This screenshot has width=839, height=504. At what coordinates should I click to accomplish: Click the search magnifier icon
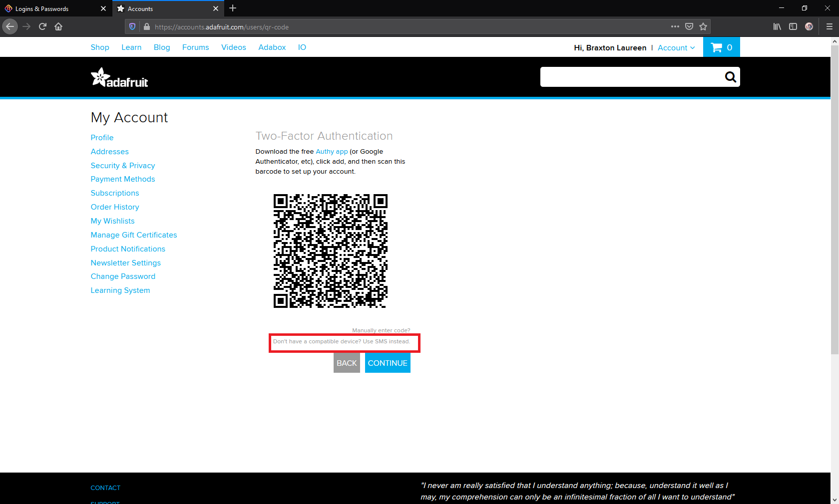click(730, 77)
